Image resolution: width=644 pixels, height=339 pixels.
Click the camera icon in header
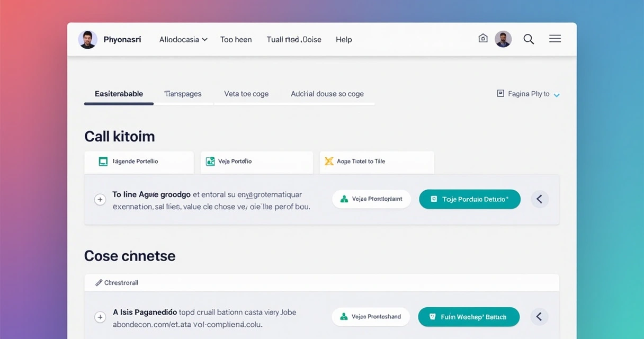[x=482, y=39]
